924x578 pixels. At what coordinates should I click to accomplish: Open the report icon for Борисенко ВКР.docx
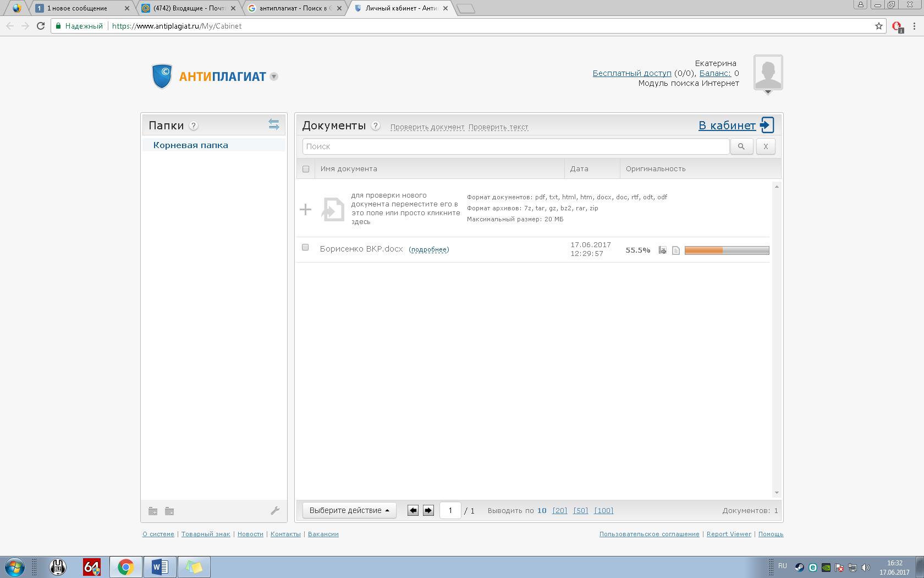pos(663,250)
